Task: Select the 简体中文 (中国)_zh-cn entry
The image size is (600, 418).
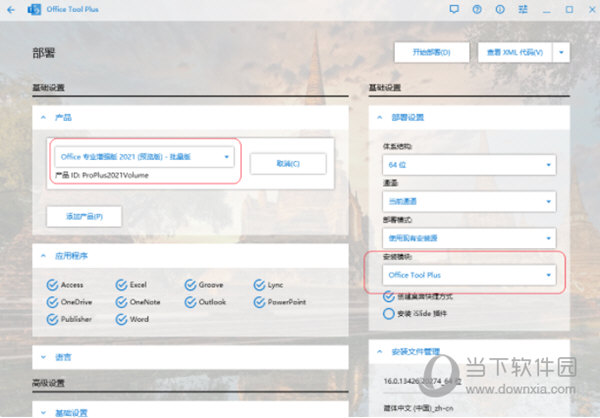Action: 418,408
